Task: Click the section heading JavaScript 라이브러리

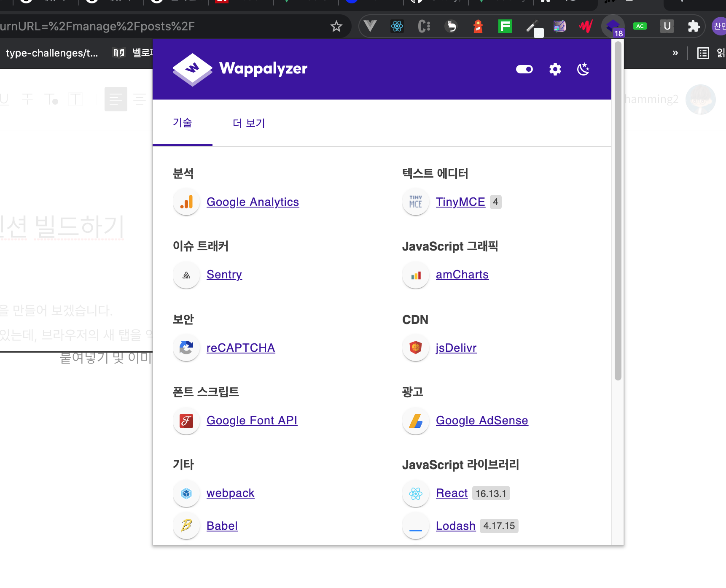Action: 461,465
